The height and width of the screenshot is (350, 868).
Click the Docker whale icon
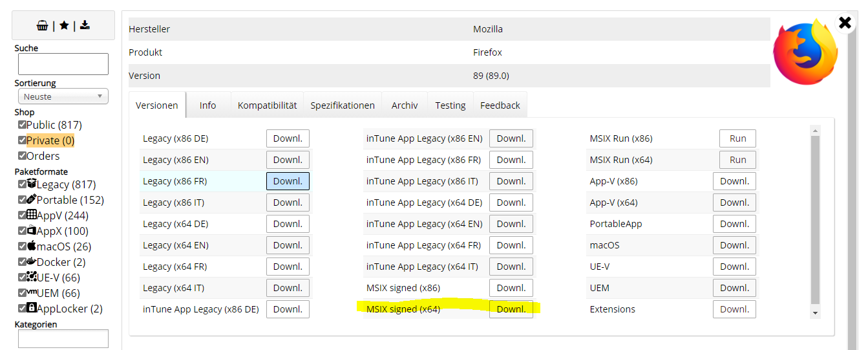(32, 261)
